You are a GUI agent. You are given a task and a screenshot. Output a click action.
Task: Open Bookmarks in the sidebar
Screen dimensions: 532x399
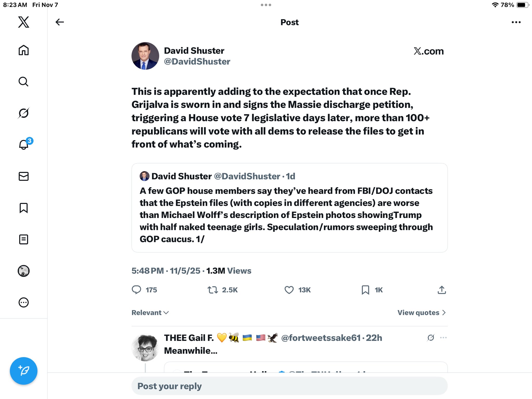click(24, 208)
